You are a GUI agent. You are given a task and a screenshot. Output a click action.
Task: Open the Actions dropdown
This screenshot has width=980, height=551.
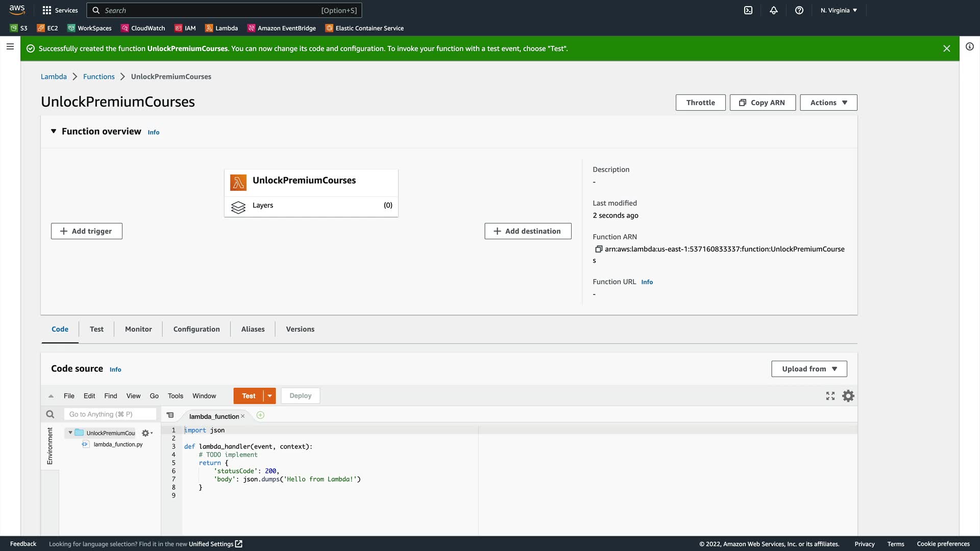pos(828,103)
